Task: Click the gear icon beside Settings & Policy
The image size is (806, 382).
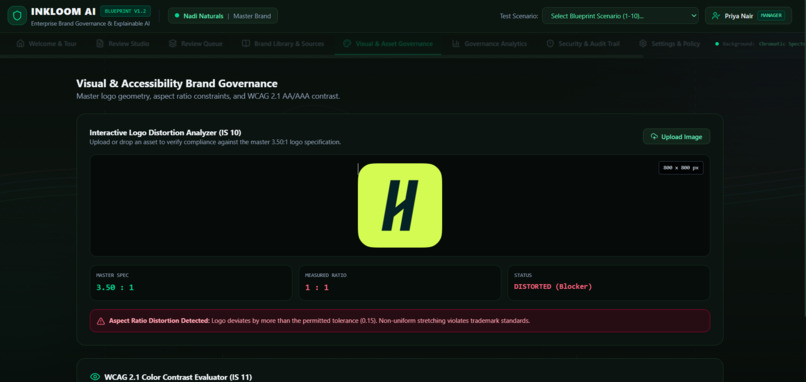Action: (643, 44)
